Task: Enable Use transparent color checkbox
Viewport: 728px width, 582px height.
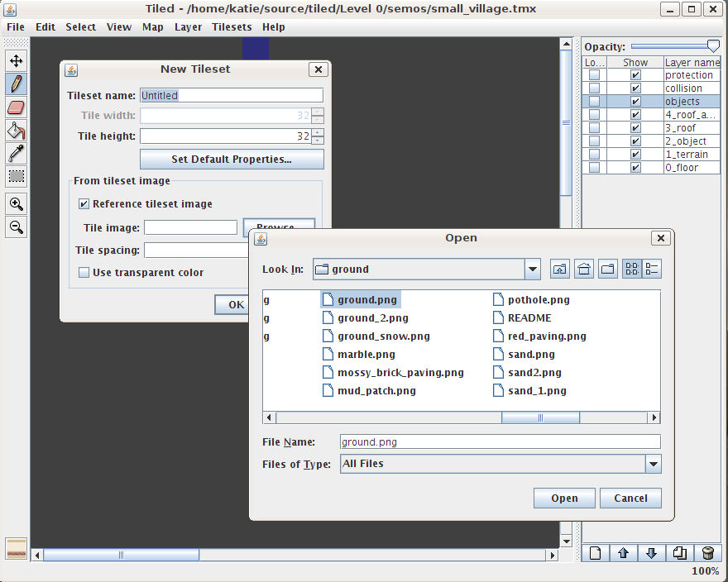Action: (x=84, y=273)
